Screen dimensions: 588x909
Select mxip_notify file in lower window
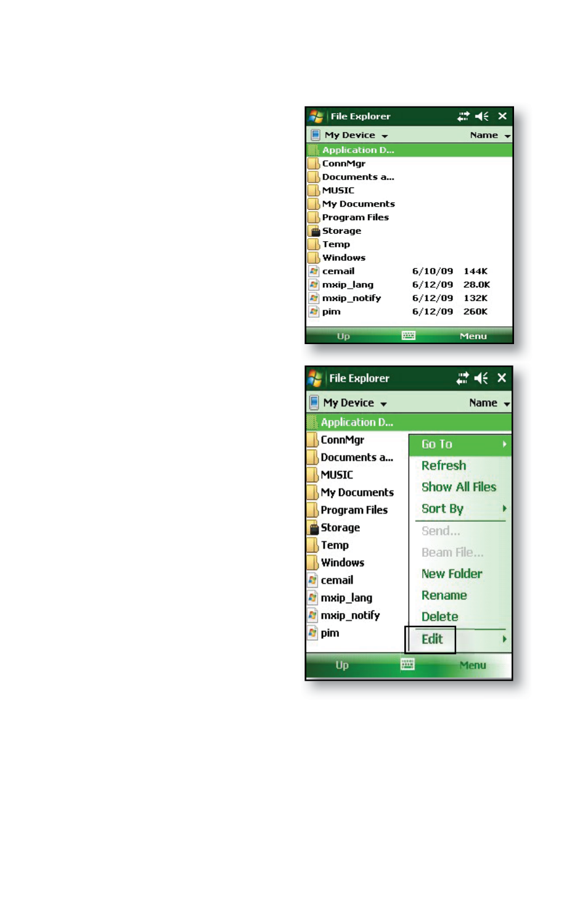(350, 615)
